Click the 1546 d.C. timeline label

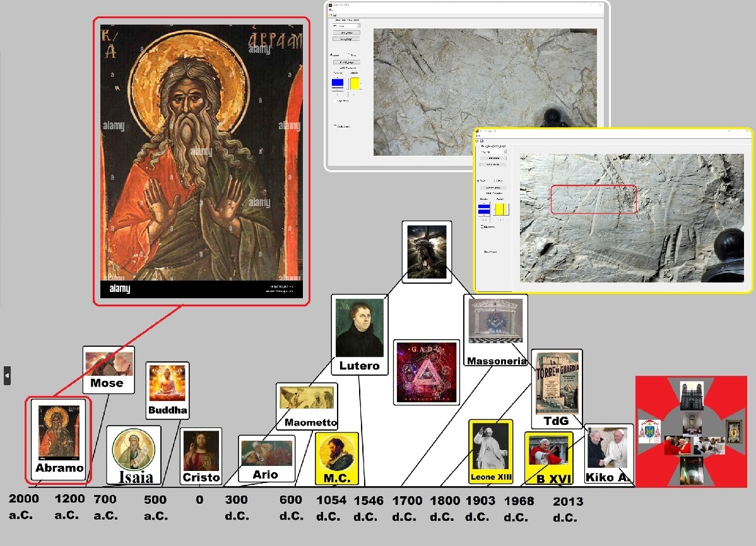pyautogui.click(x=369, y=508)
